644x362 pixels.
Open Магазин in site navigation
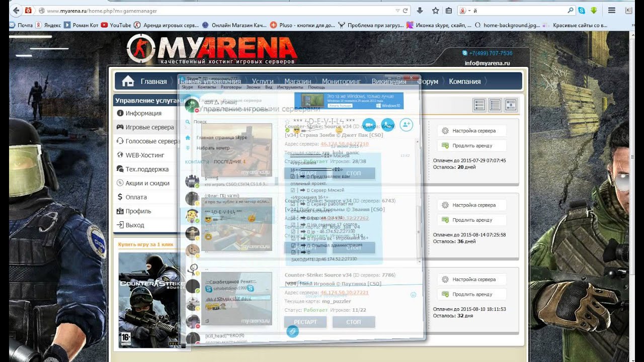[297, 81]
